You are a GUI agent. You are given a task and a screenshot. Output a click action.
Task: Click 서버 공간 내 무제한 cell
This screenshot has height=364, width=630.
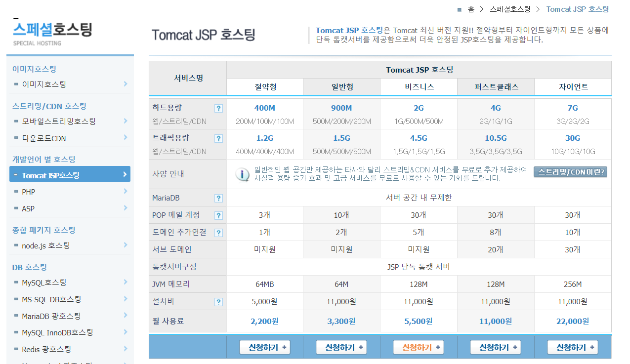click(x=419, y=198)
